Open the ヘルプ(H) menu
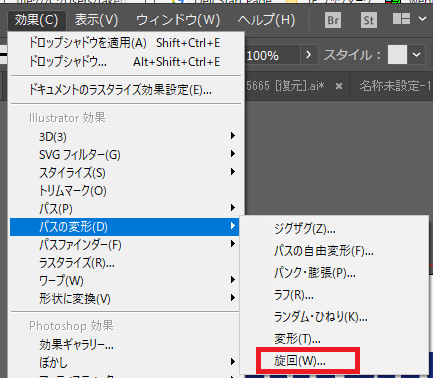433x378 pixels. [266, 20]
